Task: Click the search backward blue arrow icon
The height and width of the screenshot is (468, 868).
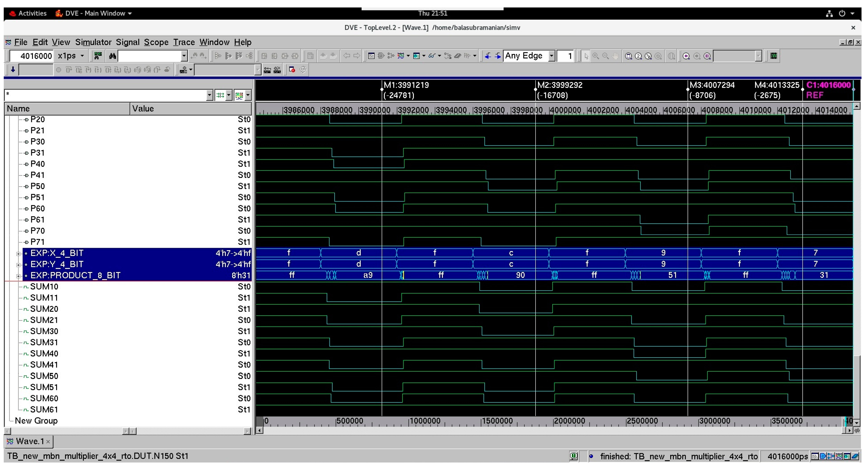Action: coord(488,56)
